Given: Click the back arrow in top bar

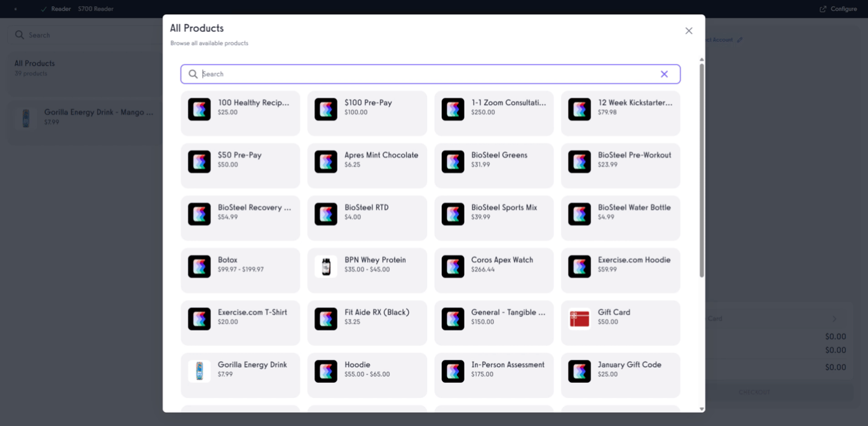Looking at the screenshot, I should click(15, 9).
